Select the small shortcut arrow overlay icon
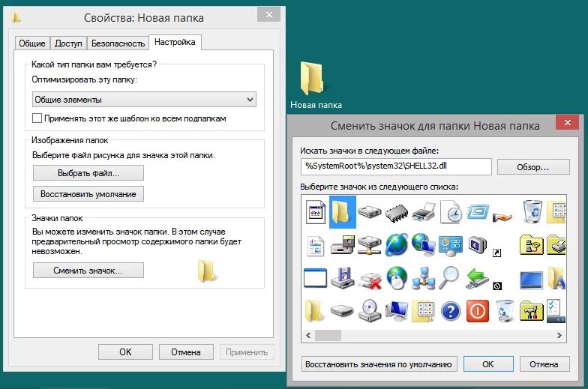This screenshot has height=389, width=588. click(496, 253)
